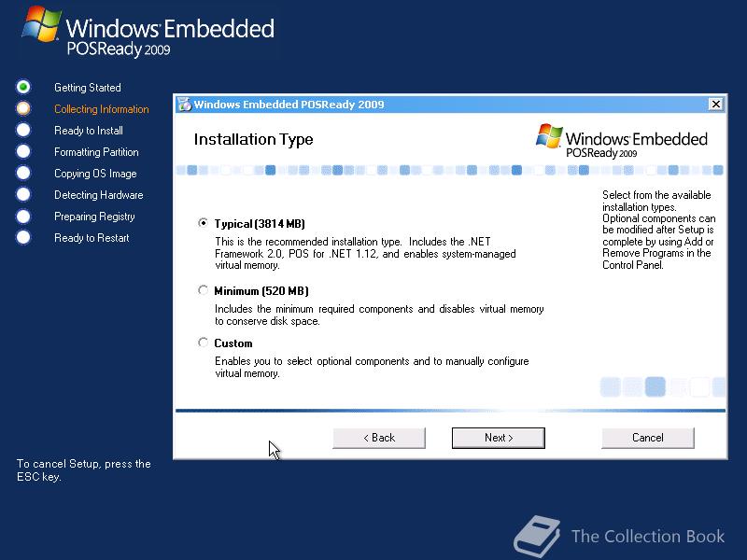Click the "Minimum (520 MB)" label text
Screen dimensions: 747x560
pyautogui.click(x=261, y=291)
